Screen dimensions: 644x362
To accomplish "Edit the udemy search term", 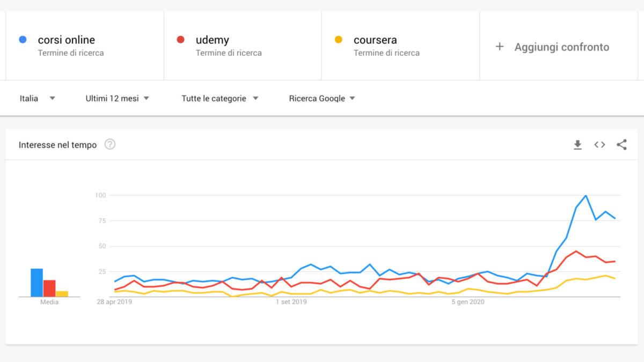I will [x=213, y=40].
